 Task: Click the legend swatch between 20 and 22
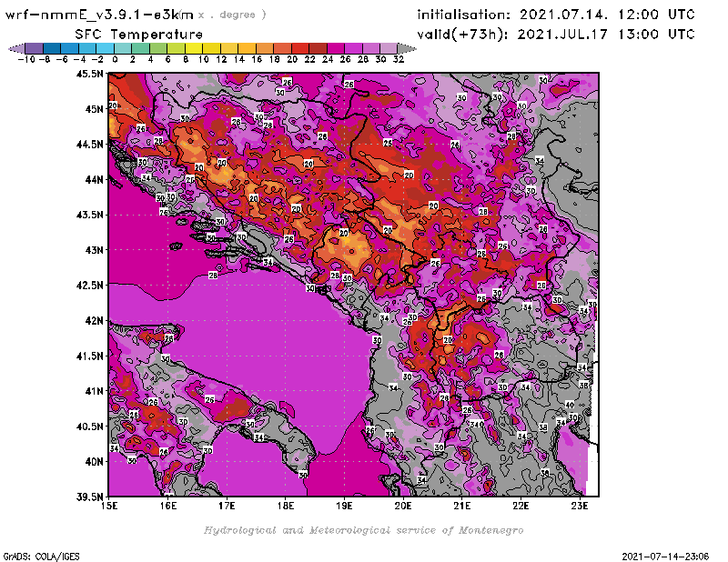(300, 48)
